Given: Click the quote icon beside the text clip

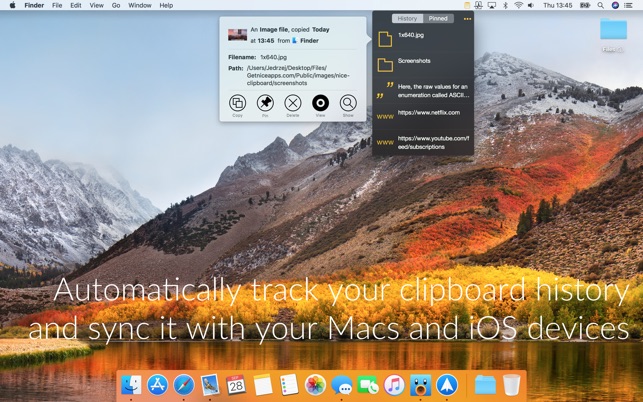Looking at the screenshot, I should [385, 90].
